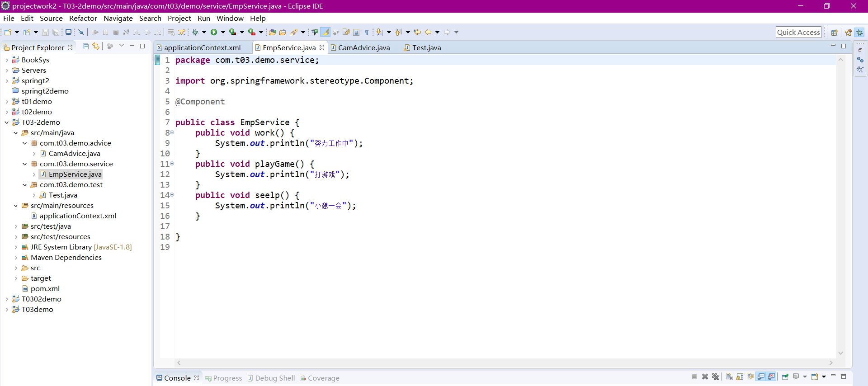Expand Maven Dependencies node

(x=15, y=257)
